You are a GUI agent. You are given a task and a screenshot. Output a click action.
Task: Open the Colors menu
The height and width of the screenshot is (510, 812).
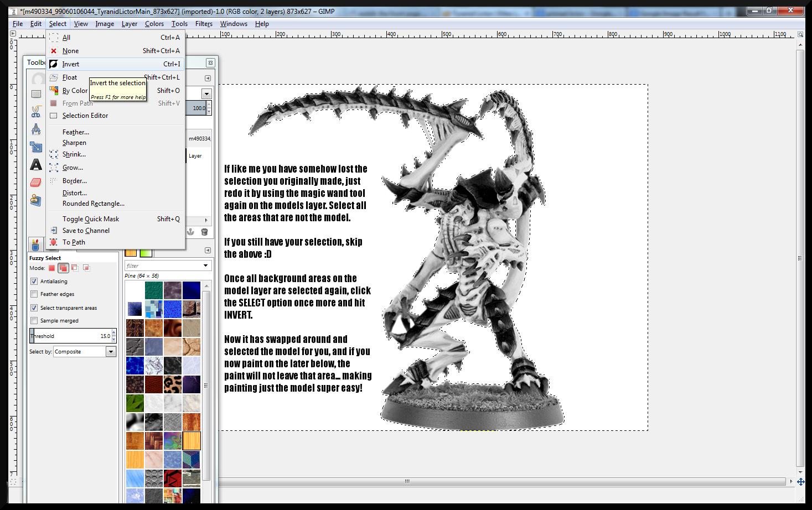(x=154, y=24)
